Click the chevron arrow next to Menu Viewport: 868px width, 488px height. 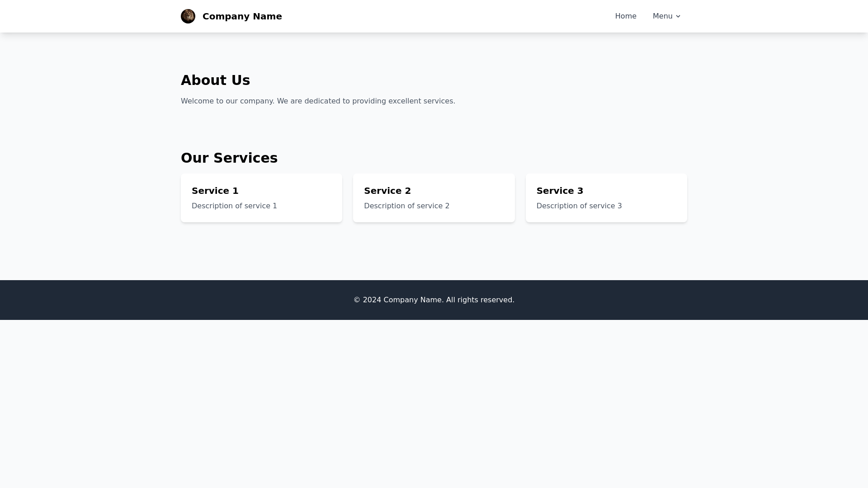pyautogui.click(x=678, y=16)
